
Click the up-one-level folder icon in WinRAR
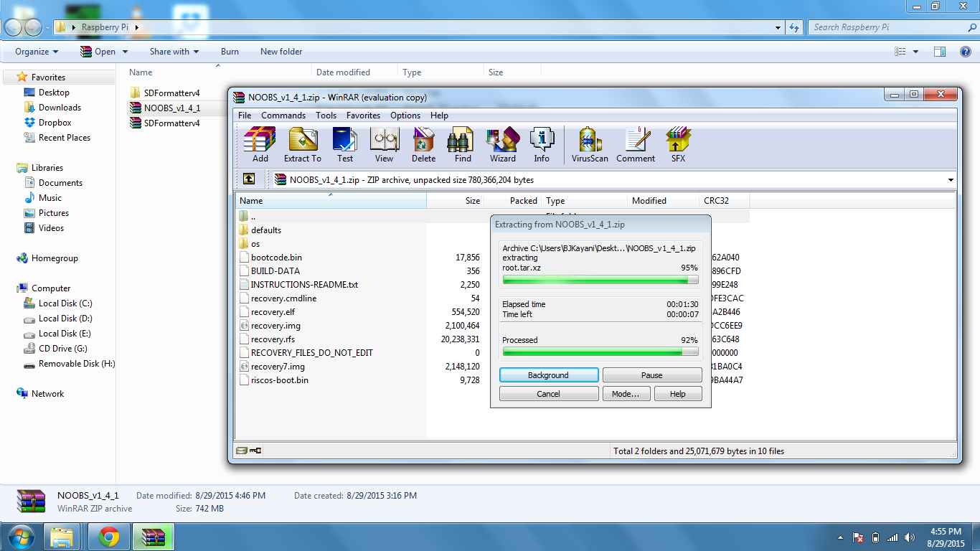pyautogui.click(x=248, y=179)
